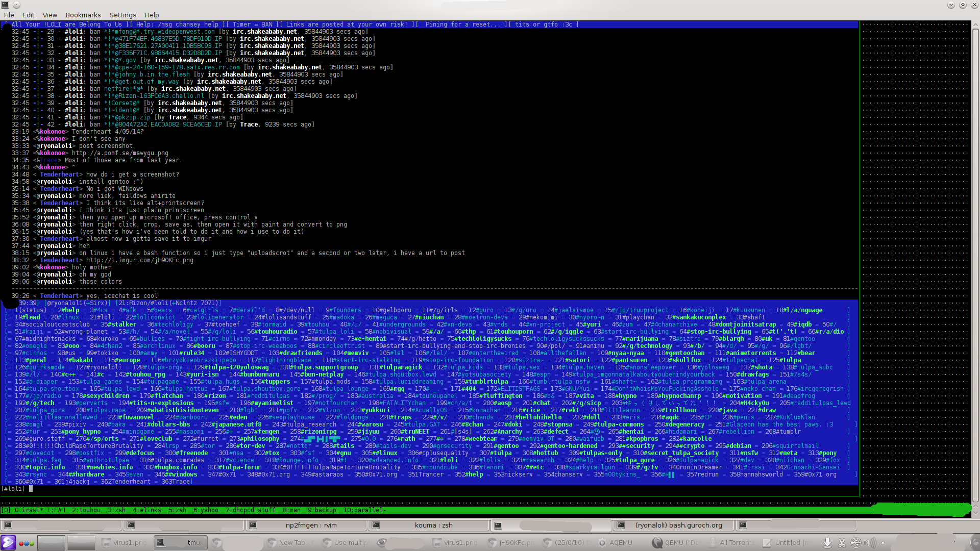This screenshot has height=551, width=980.
Task: Open the Settings menu
Action: click(x=122, y=15)
